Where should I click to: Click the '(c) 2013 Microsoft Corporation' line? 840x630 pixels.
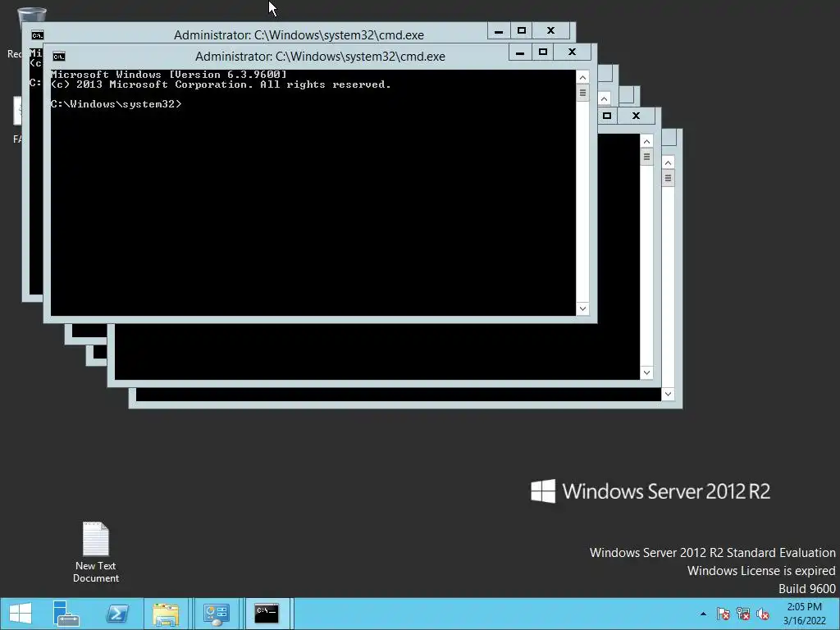[221, 84]
